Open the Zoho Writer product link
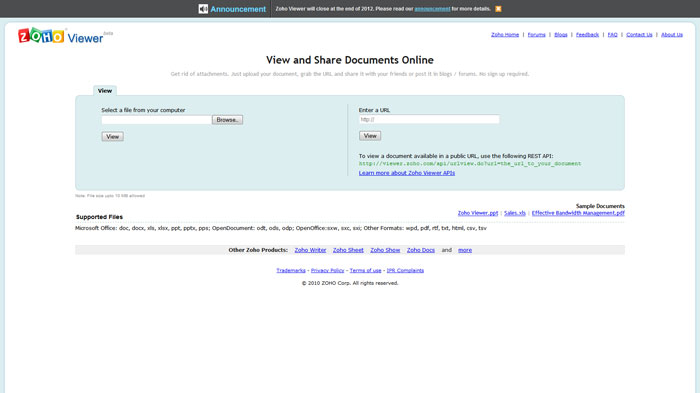Screen dimensions: 700x393 click(310, 250)
